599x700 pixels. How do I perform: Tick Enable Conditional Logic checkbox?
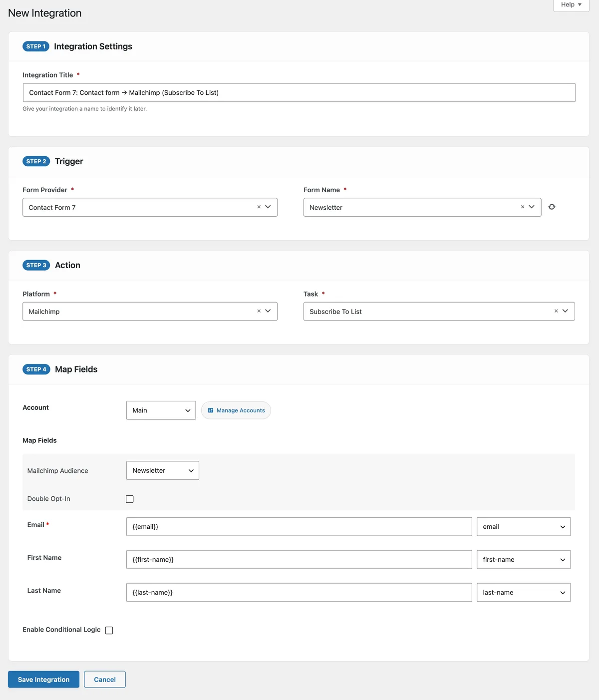click(109, 630)
